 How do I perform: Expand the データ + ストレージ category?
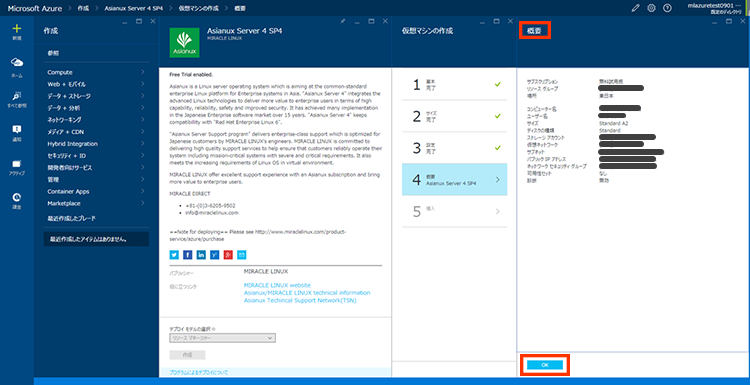coord(96,96)
